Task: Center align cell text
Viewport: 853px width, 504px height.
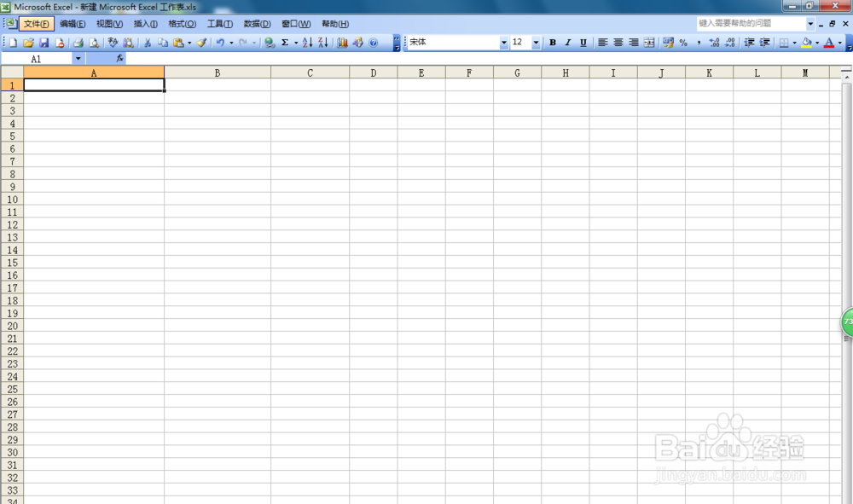Action: coord(618,43)
